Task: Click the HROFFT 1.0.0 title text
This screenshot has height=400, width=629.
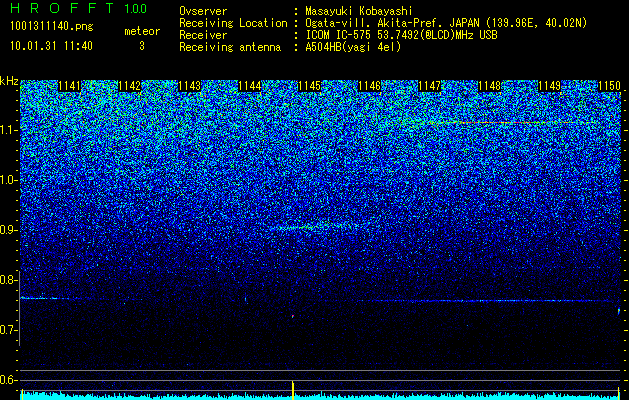Action: (79, 8)
